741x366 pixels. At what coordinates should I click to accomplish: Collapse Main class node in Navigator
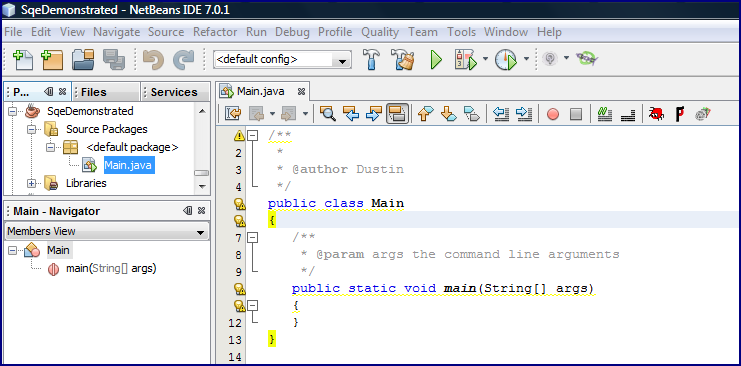[x=13, y=251]
